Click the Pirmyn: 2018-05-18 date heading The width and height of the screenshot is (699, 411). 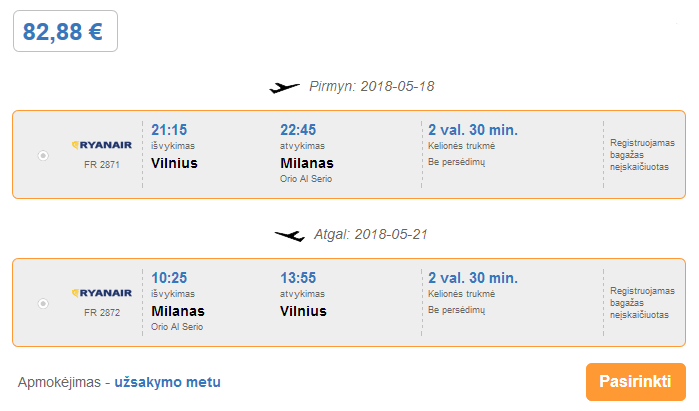tap(372, 86)
